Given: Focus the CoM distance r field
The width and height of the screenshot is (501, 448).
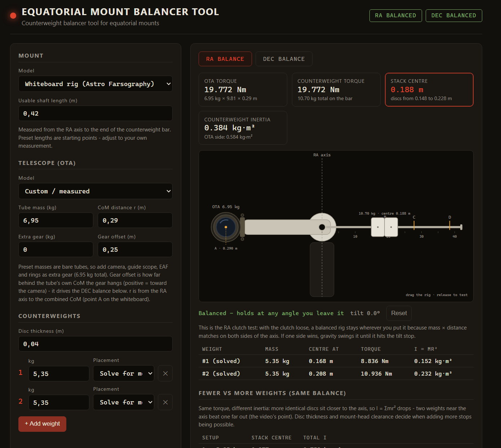Looking at the screenshot, I should 135,220.
